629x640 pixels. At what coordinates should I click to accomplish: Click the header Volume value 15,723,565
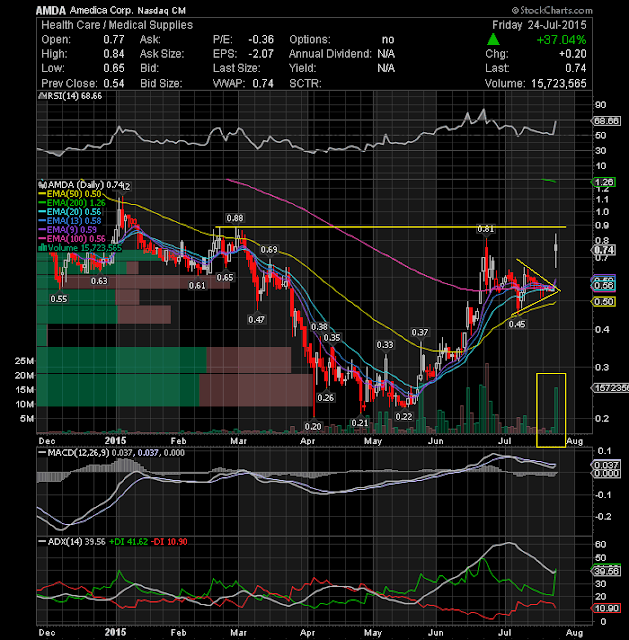pyautogui.click(x=558, y=83)
